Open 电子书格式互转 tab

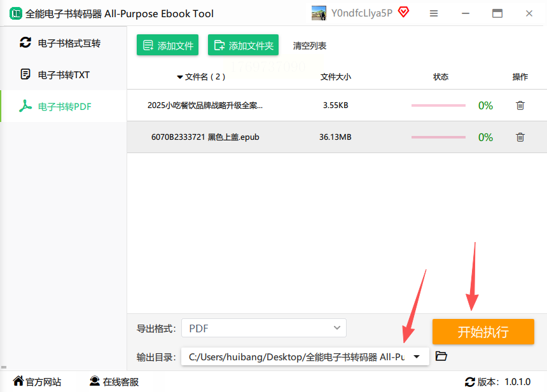pyautogui.click(x=64, y=43)
